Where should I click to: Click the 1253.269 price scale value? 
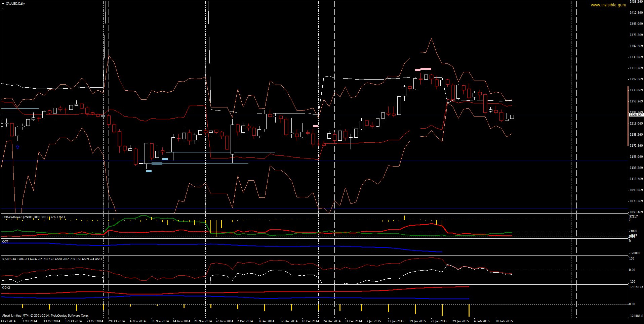pyautogui.click(x=636, y=101)
